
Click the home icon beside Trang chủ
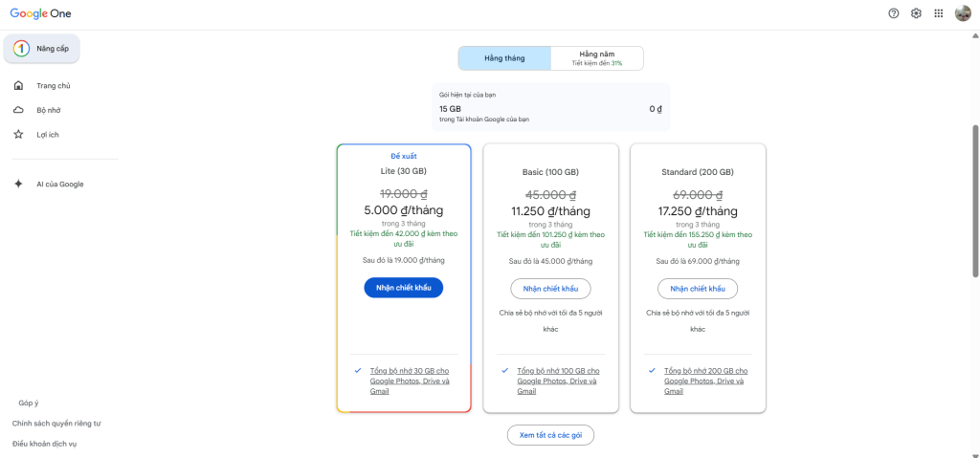click(19, 86)
